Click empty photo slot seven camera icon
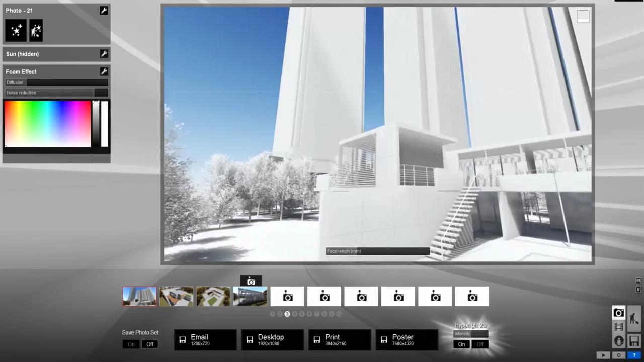Viewport: 644px width, 362px height. point(361,296)
